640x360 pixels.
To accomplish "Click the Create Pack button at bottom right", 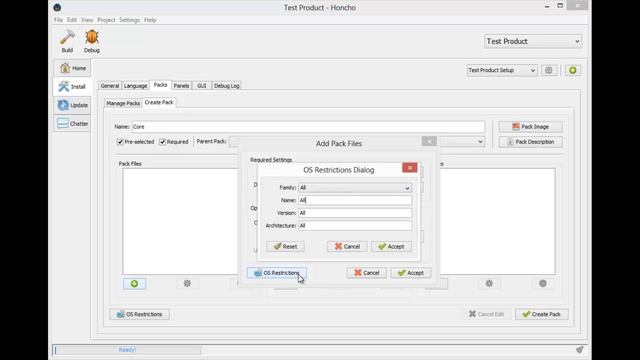I will pos(542,314).
